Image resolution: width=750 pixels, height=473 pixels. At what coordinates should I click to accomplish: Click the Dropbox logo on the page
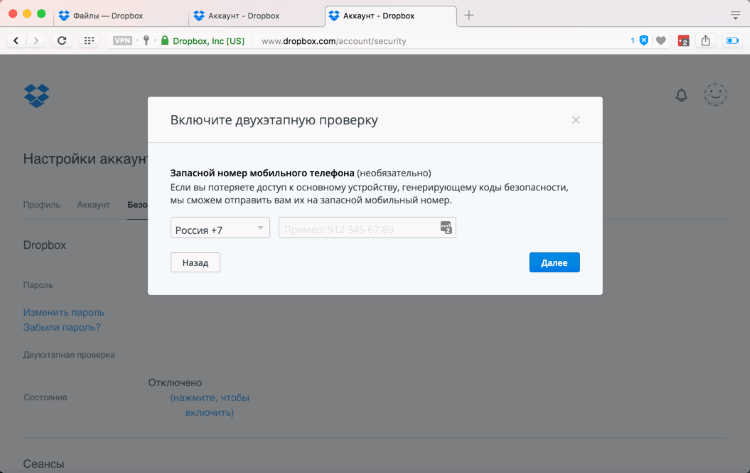click(37, 96)
